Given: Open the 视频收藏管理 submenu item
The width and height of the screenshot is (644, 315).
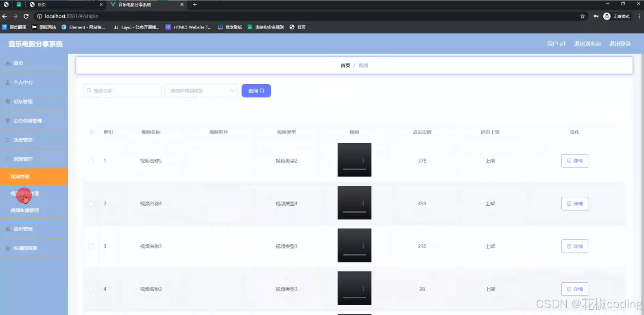Looking at the screenshot, I should [34, 211].
